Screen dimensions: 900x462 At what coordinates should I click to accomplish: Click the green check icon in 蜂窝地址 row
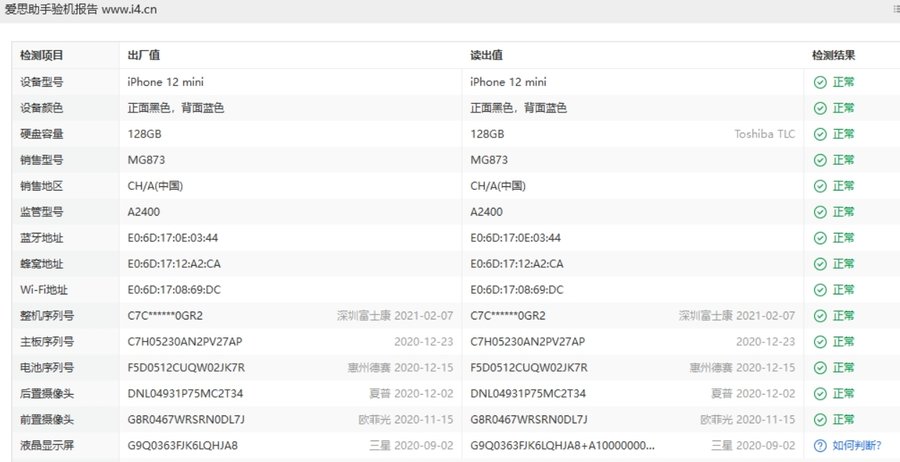coord(820,264)
